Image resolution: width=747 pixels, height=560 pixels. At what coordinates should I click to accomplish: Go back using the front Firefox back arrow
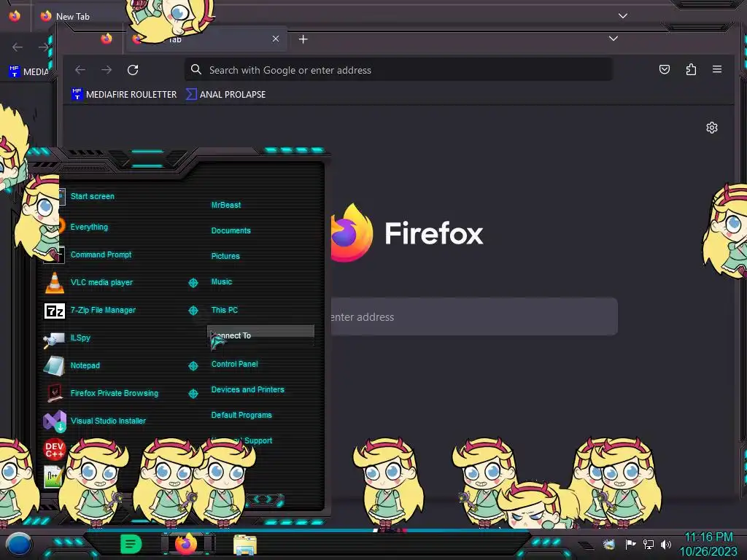[80, 70]
